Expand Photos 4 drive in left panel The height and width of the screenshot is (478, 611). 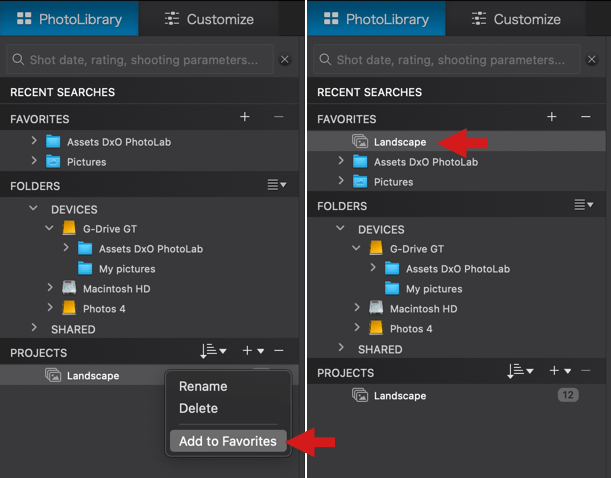point(50,307)
